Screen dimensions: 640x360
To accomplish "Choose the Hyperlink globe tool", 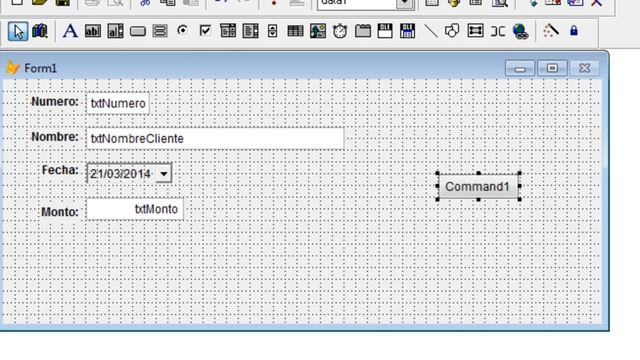I will pos(520,31).
